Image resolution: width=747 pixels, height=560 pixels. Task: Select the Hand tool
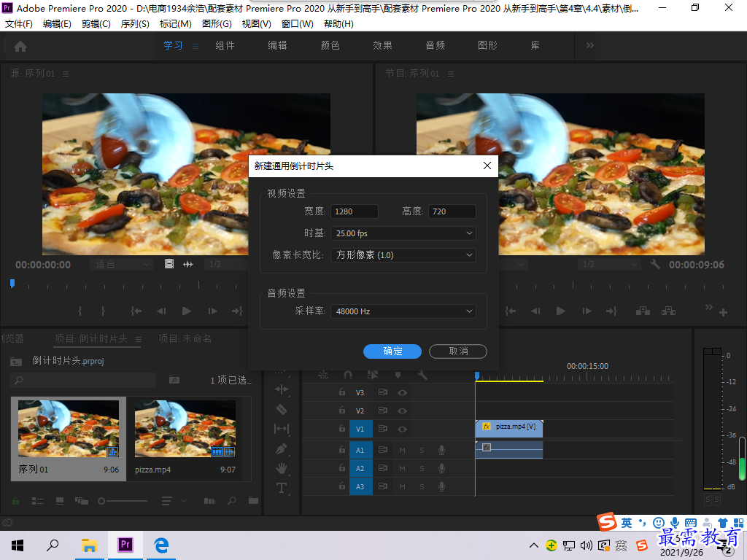282,469
